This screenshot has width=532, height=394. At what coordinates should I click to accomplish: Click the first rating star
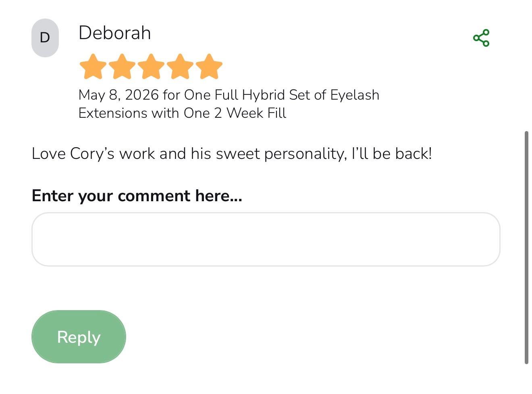(93, 67)
